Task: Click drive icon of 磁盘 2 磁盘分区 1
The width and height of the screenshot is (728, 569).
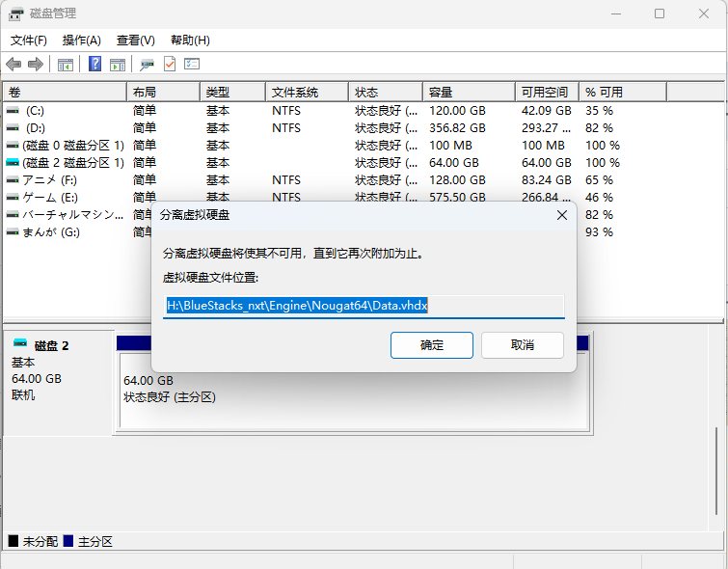Action: [x=13, y=163]
